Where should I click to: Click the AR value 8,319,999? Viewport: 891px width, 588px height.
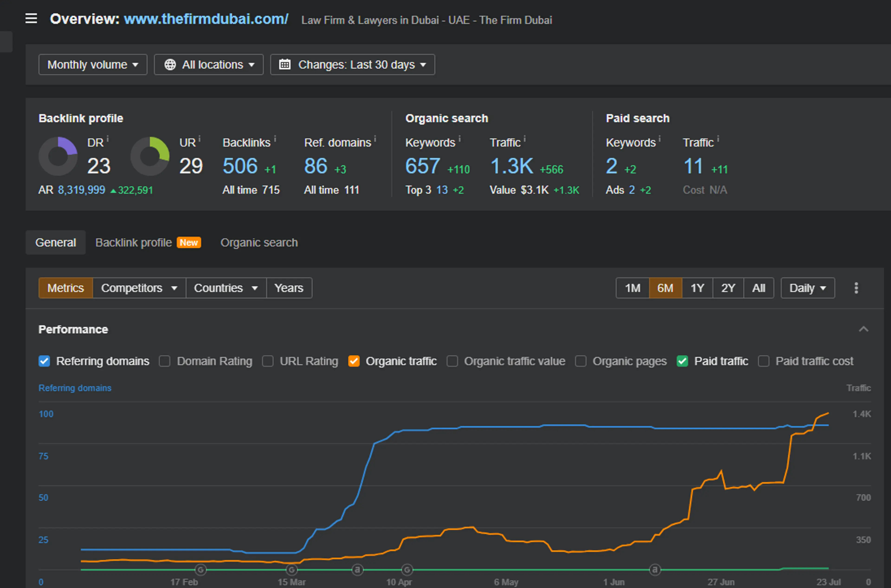pyautogui.click(x=81, y=190)
